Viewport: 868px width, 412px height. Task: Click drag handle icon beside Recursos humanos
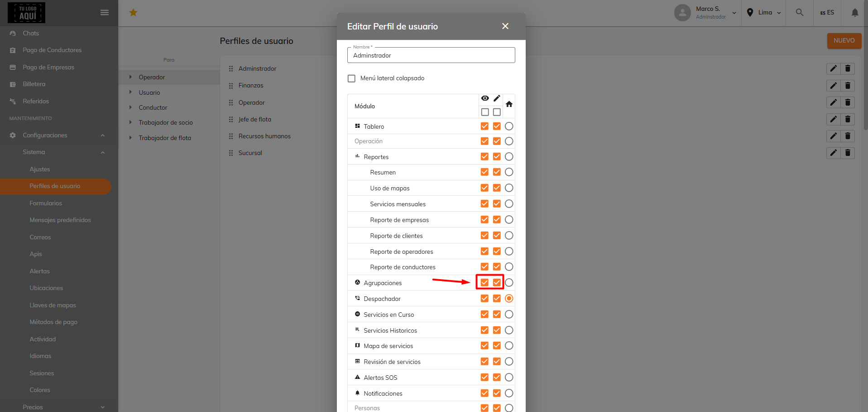231,136
